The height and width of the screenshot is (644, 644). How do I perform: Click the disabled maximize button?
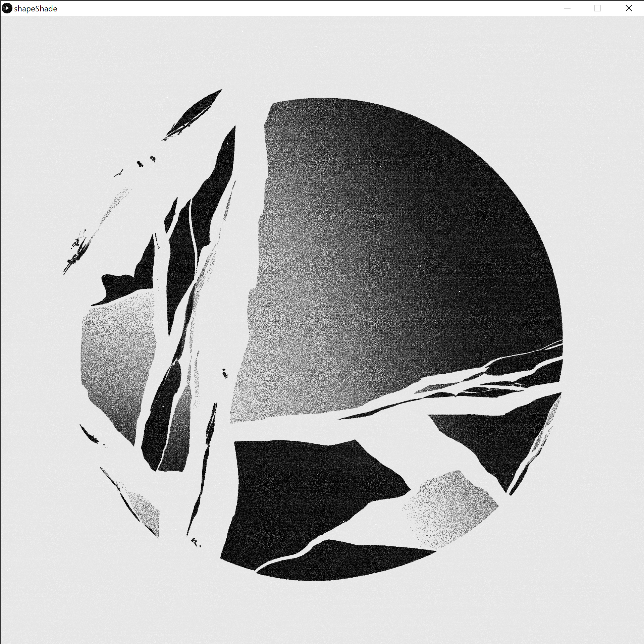(598, 8)
